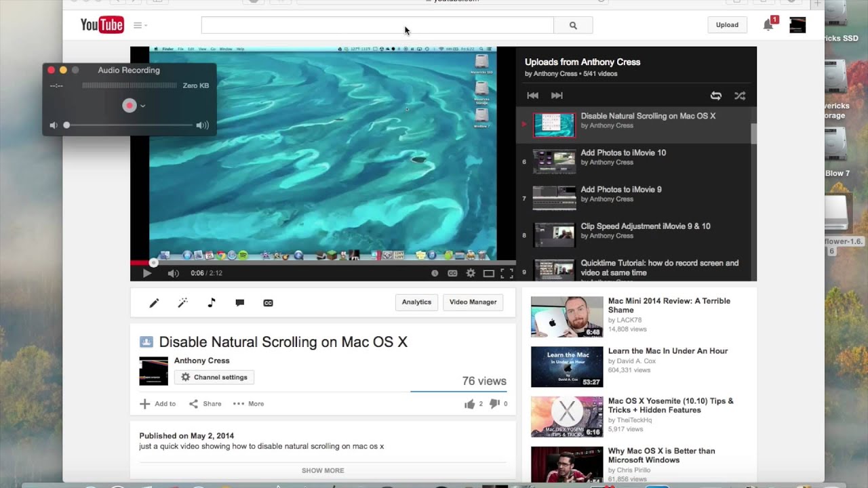Screen dimensions: 868x488
Task: Open Quicktime Tutorial playlist item
Action: pyautogui.click(x=633, y=268)
